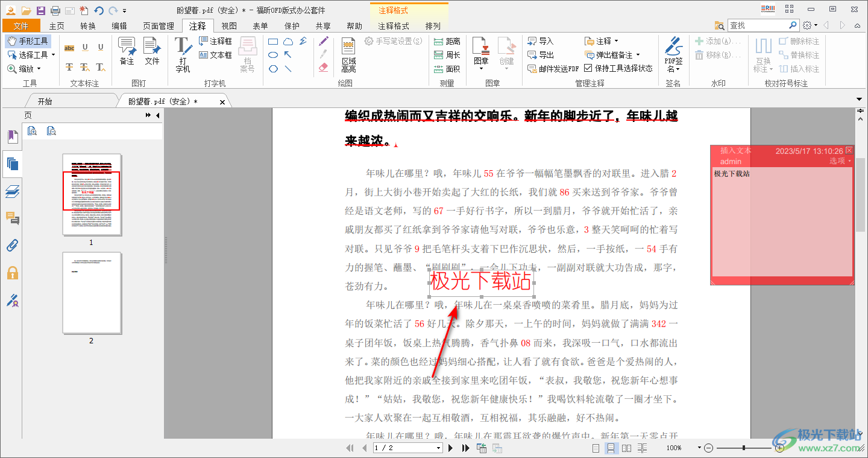Expand the 选择工具 dropdown
The height and width of the screenshot is (458, 868).
53,55
